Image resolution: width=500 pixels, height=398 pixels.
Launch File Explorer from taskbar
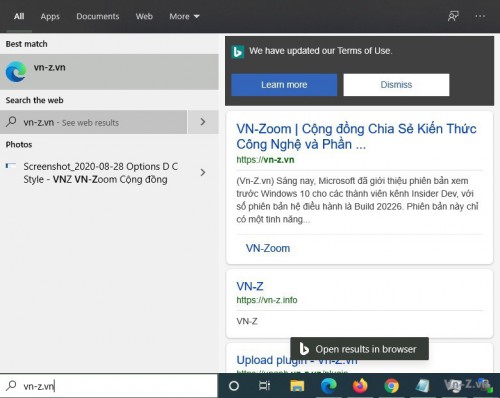(297, 386)
